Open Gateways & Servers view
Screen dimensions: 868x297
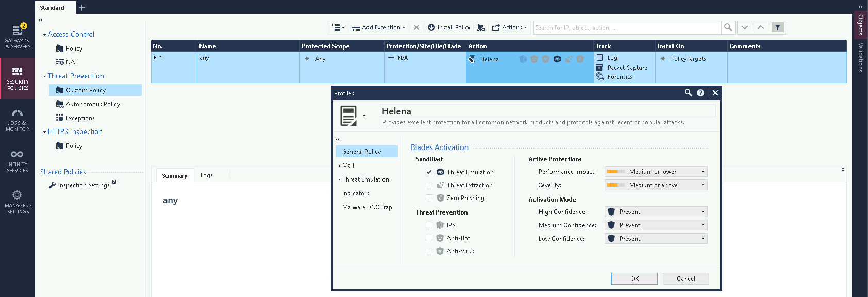pyautogui.click(x=18, y=37)
